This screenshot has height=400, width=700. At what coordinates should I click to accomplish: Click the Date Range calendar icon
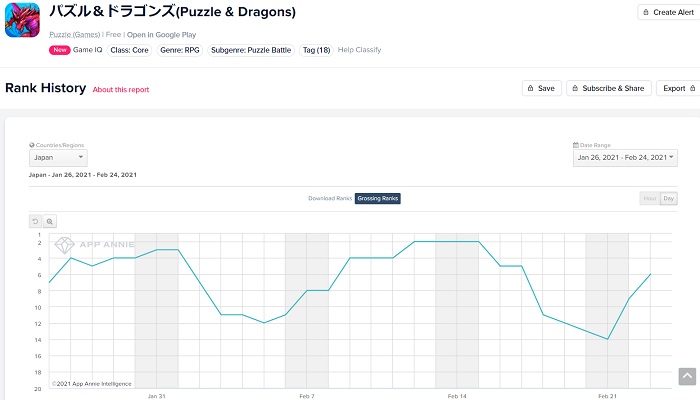(x=576, y=145)
